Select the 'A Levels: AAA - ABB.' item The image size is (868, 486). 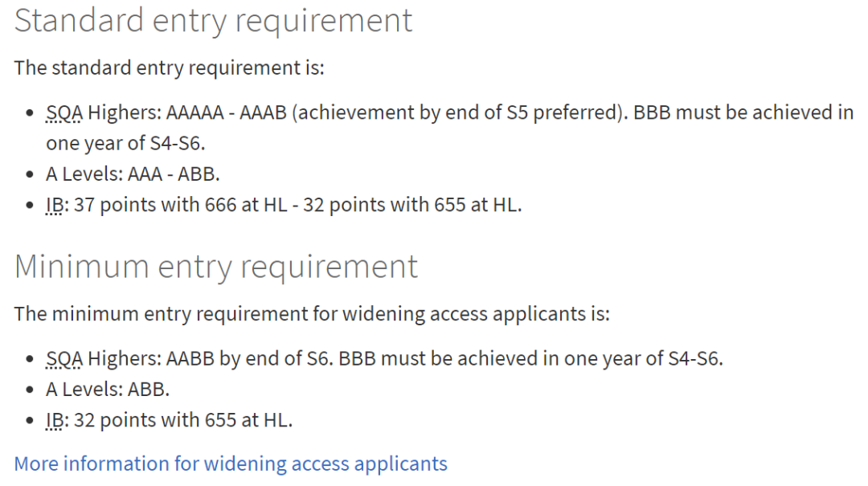pyautogui.click(x=133, y=174)
